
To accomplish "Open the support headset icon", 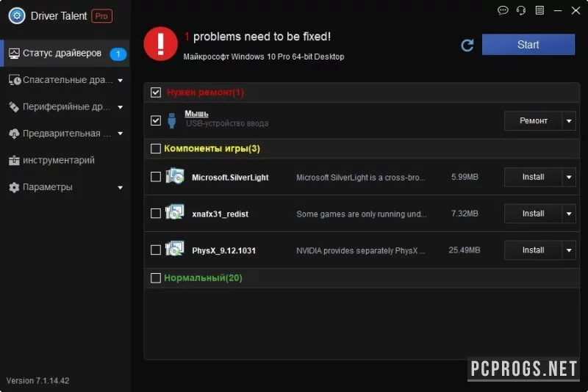I will click(521, 10).
